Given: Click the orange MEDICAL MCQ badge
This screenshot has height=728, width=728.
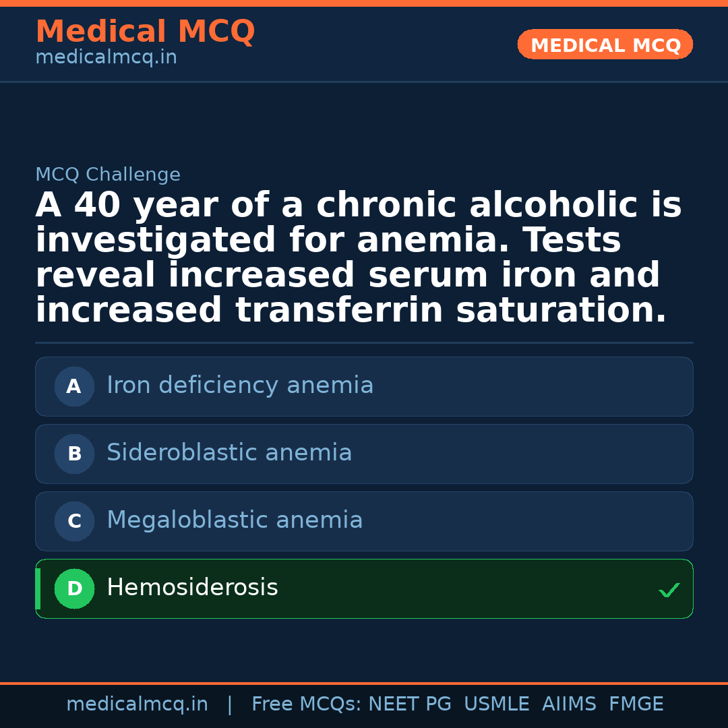Looking at the screenshot, I should 605,44.
